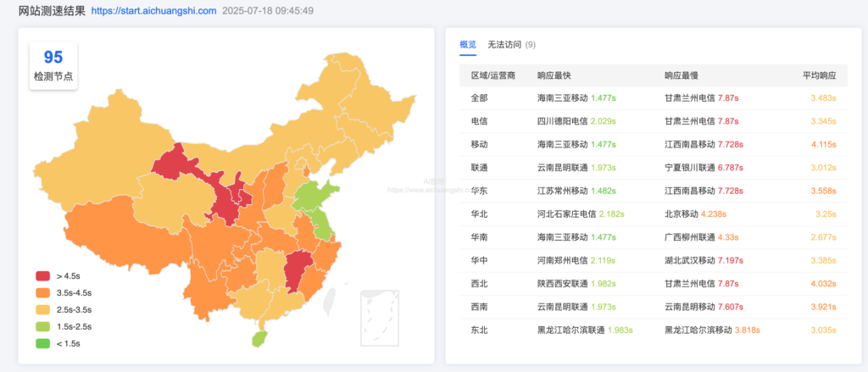Select the 西南 row label
Screen dimensions: 868x372
[x=480, y=308]
